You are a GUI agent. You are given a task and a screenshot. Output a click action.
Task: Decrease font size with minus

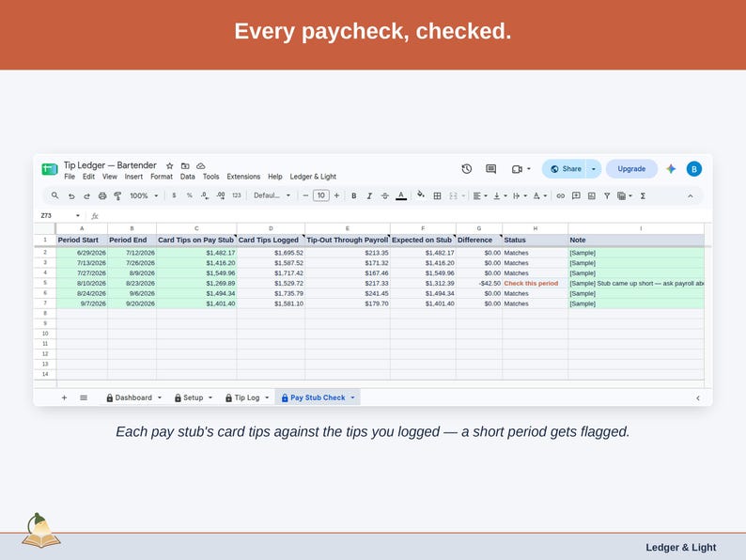tap(305, 195)
